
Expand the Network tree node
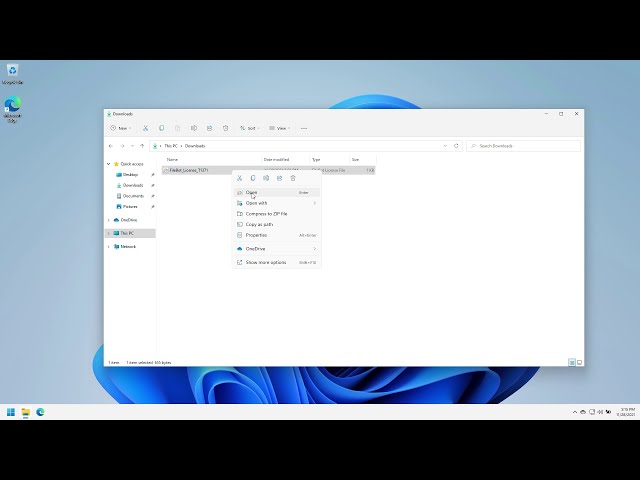pyautogui.click(x=109, y=247)
